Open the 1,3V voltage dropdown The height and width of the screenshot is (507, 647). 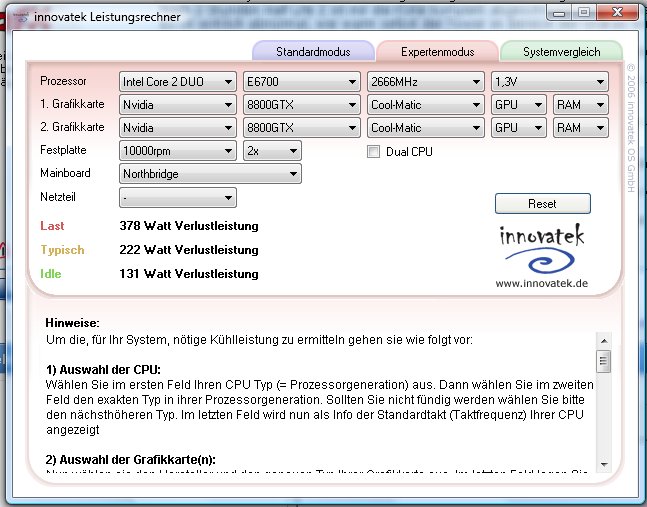point(550,82)
